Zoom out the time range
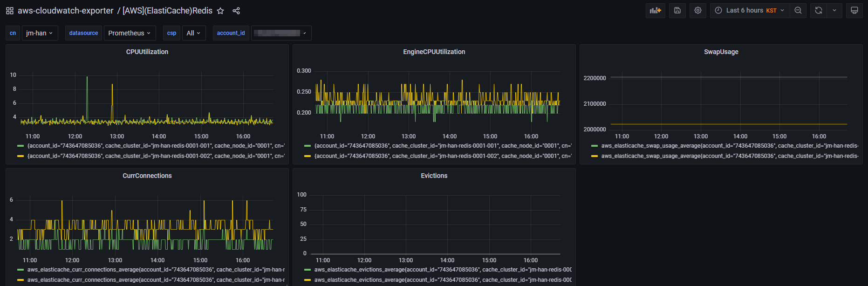Image resolution: width=868 pixels, height=286 pixels. [x=798, y=10]
